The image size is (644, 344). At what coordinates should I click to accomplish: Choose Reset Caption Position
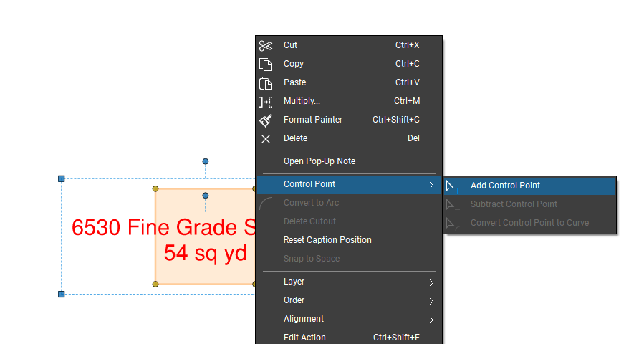coord(349,240)
